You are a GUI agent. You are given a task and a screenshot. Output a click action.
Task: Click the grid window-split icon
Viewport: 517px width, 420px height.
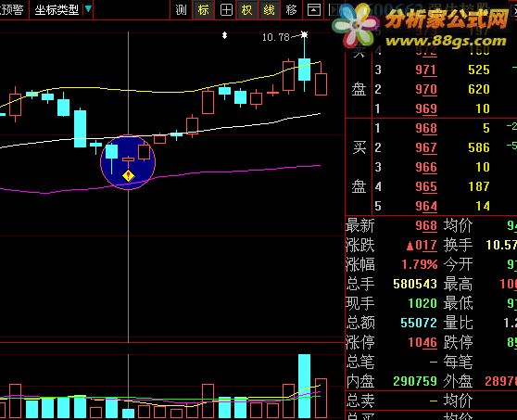click(226, 10)
